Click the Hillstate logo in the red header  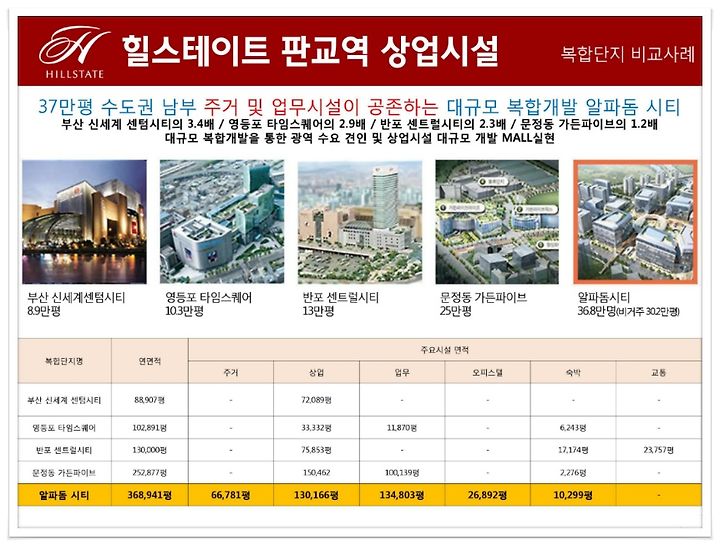pos(74,52)
